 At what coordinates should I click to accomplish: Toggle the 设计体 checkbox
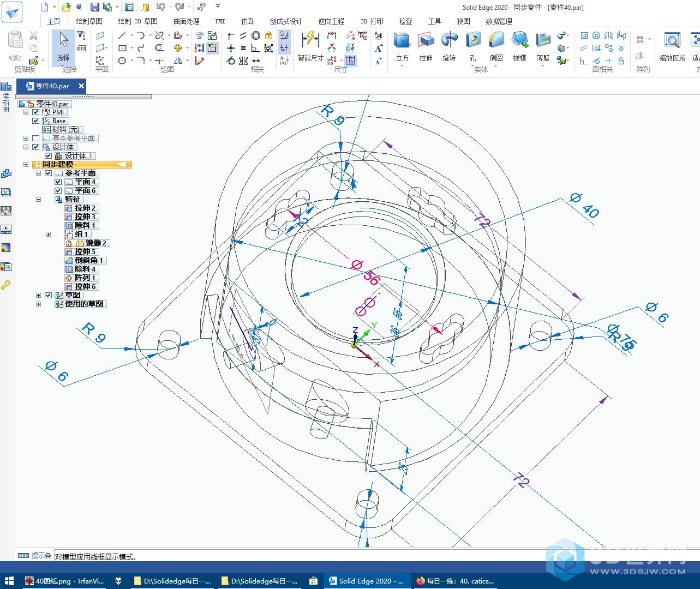click(36, 147)
